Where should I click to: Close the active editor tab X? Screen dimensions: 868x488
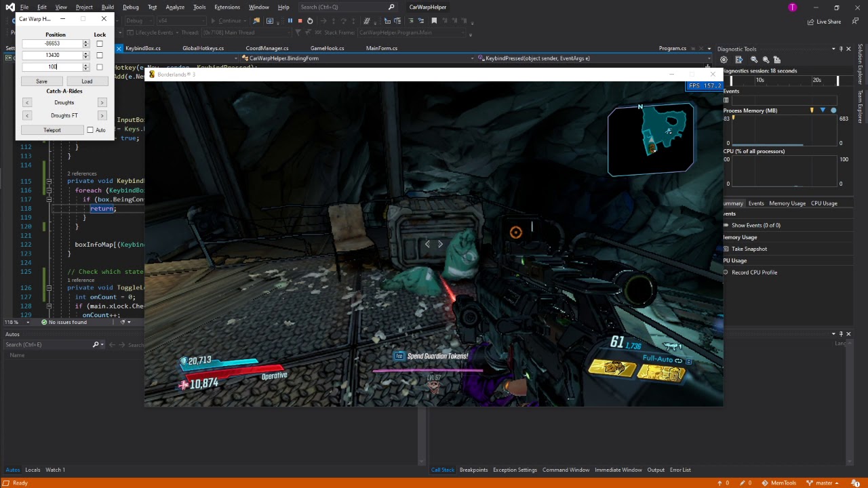(x=119, y=48)
